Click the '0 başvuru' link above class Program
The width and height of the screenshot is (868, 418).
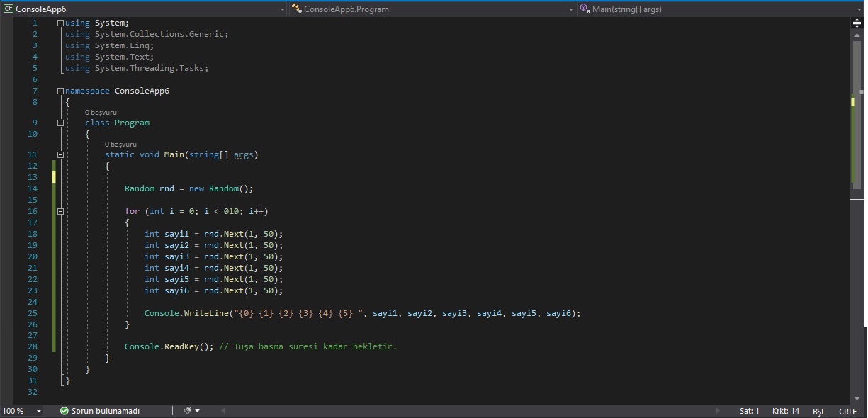point(101,112)
